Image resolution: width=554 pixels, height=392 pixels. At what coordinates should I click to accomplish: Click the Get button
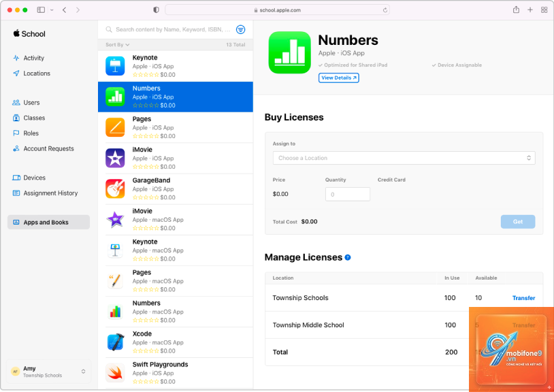click(x=518, y=222)
